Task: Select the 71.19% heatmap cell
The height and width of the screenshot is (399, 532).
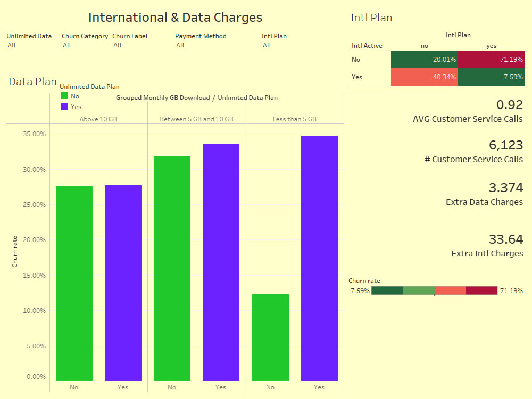Action: (491, 60)
